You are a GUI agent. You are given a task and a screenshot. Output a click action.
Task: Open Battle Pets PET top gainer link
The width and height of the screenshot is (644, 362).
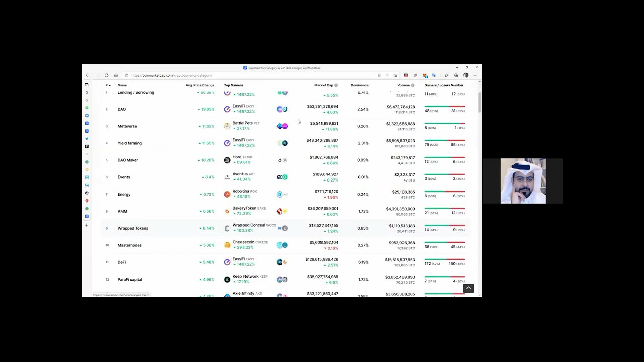246,123
